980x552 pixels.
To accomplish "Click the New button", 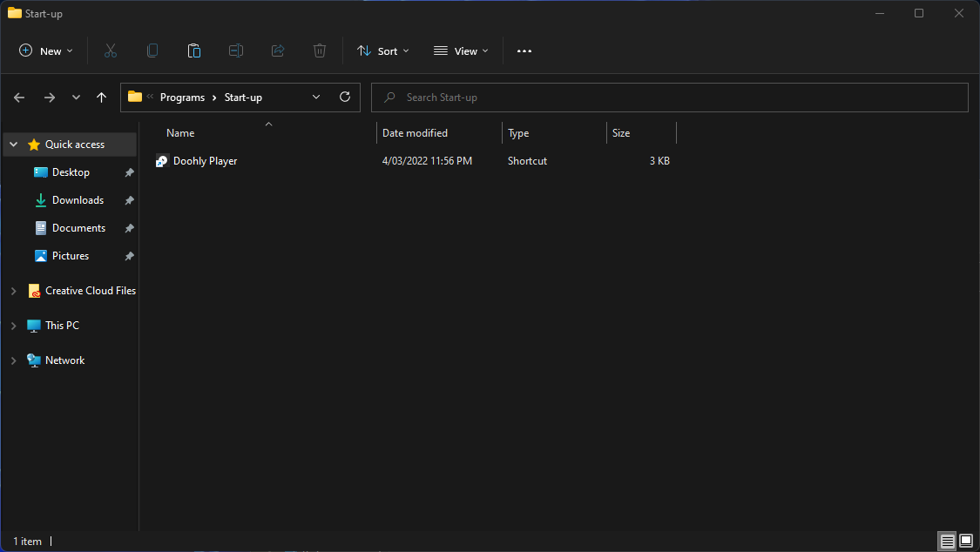I will (x=46, y=51).
